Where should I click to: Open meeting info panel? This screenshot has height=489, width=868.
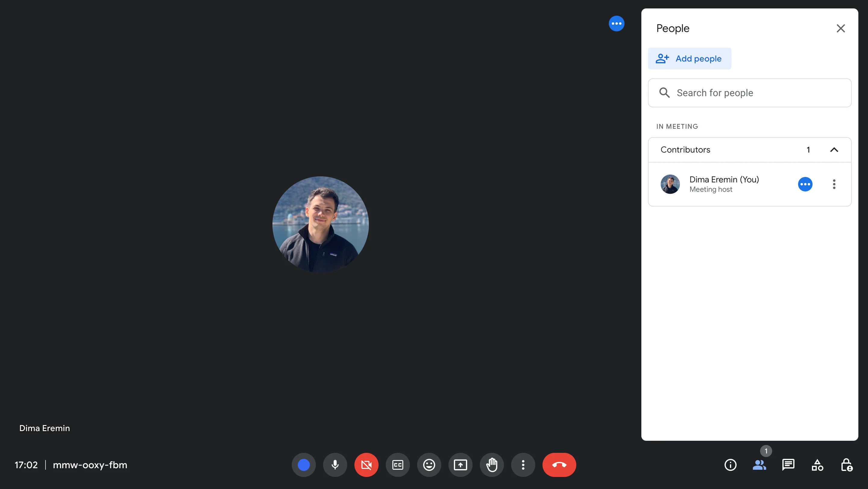pyautogui.click(x=730, y=465)
